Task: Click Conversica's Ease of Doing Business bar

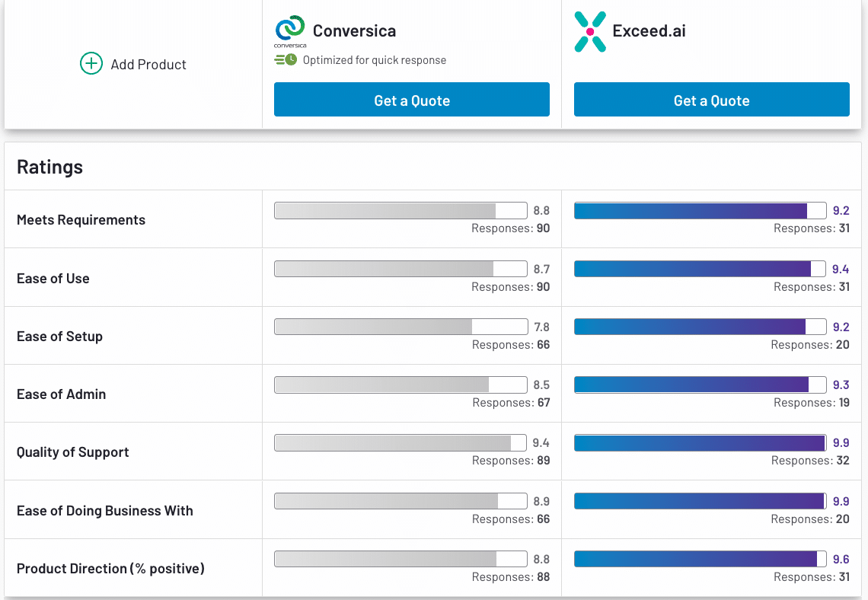Action: (x=400, y=501)
